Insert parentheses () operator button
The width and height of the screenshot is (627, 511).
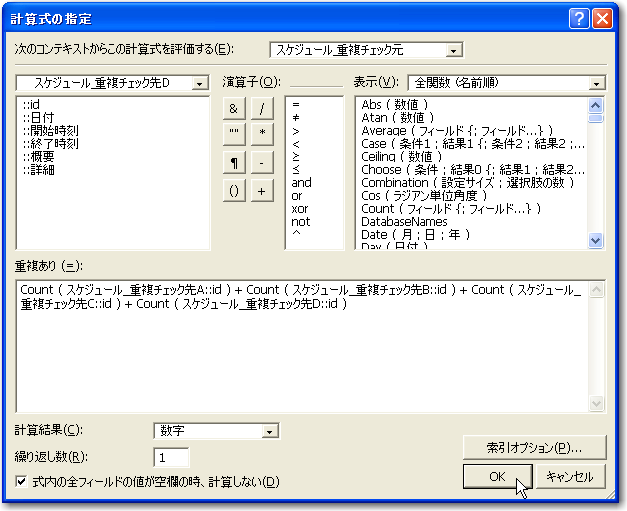pos(232,191)
